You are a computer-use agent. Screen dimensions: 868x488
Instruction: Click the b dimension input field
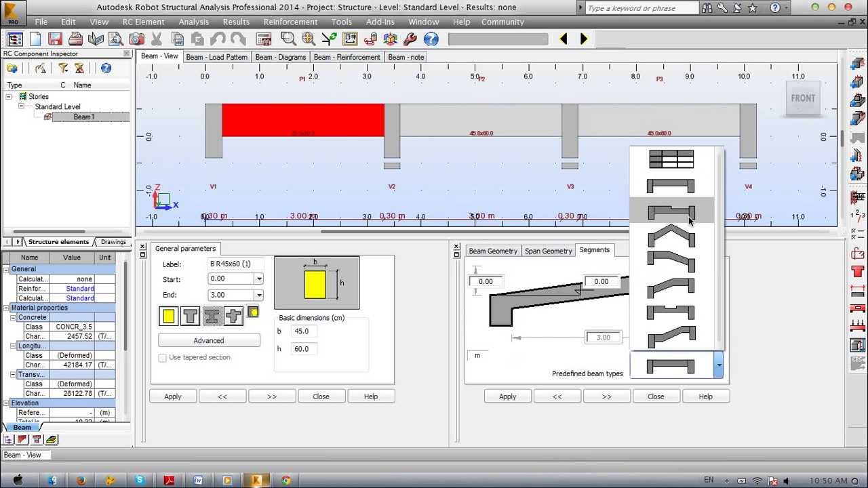pos(303,331)
